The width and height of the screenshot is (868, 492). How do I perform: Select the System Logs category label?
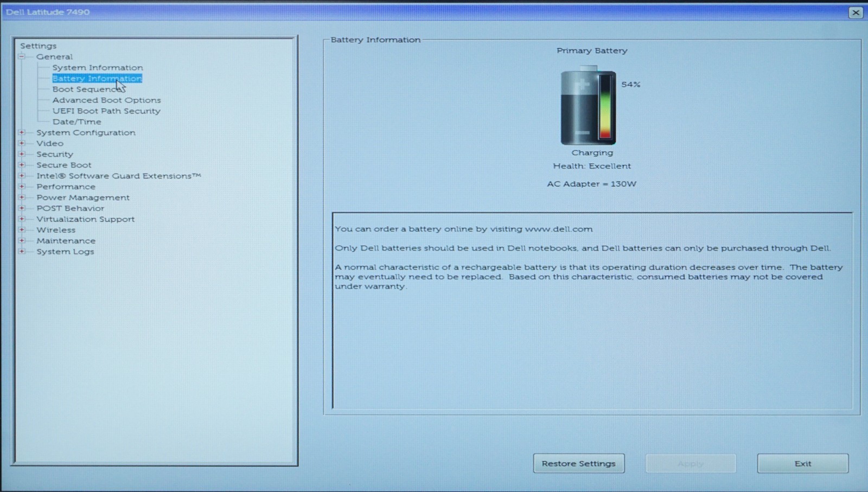(65, 252)
